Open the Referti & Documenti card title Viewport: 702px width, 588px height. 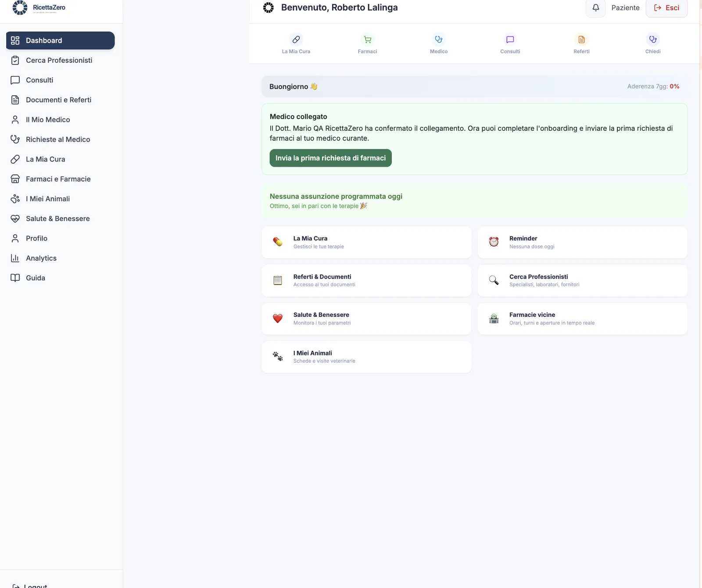pos(322,276)
